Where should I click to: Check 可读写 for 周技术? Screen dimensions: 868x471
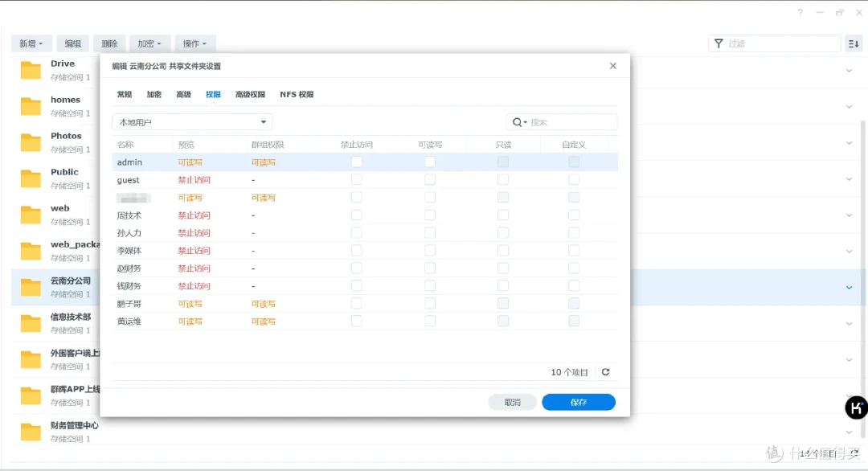tap(429, 215)
